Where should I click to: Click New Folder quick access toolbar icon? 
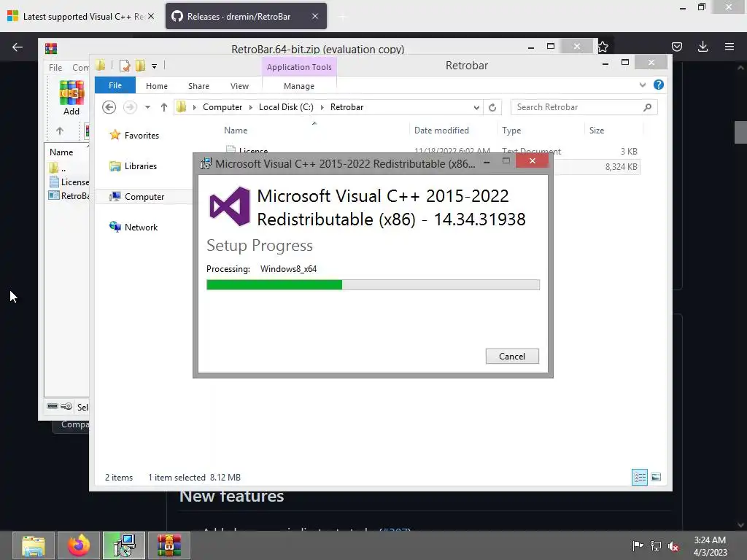tap(140, 66)
